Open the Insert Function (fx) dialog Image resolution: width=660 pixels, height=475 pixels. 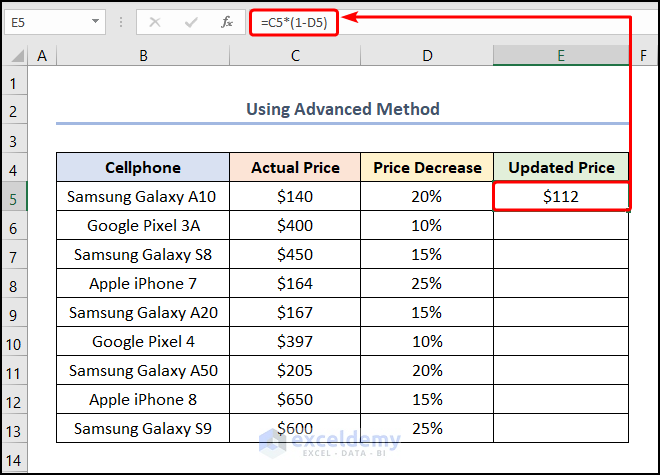coord(227,21)
